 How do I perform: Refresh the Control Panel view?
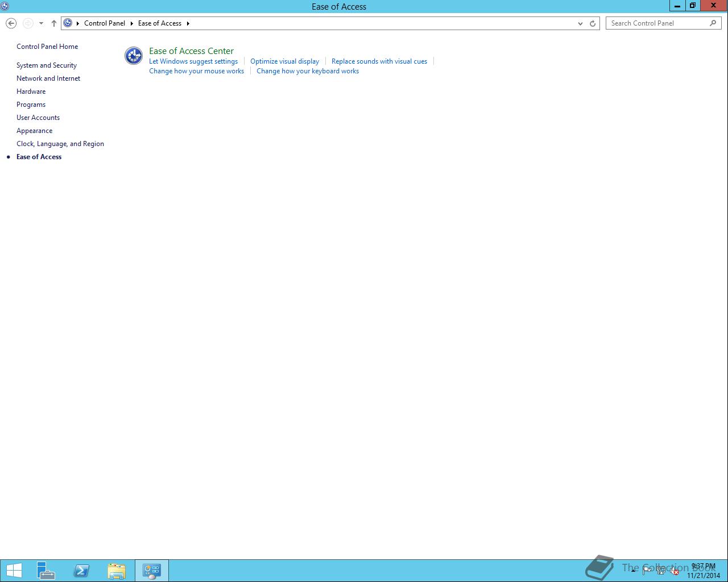coord(593,23)
